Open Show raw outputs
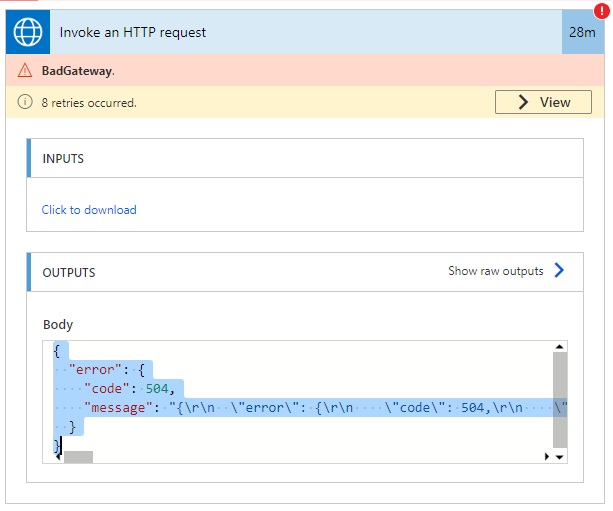 pos(496,271)
